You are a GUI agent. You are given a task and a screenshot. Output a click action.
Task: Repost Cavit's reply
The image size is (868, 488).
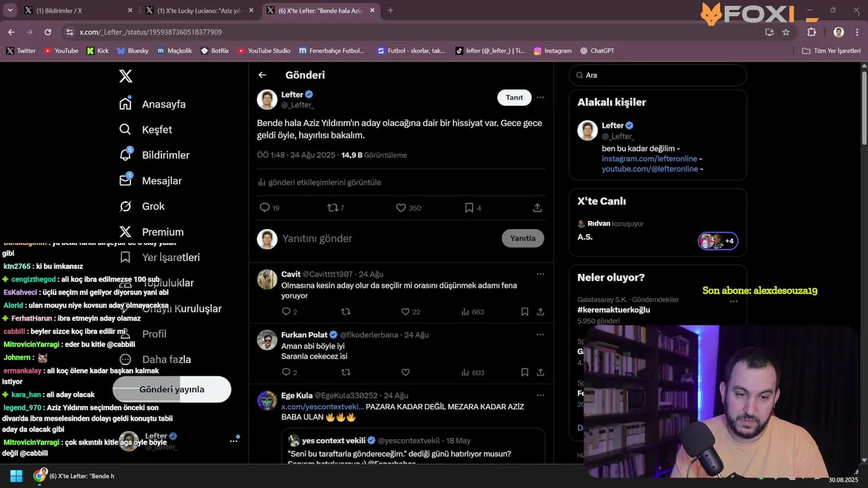pyautogui.click(x=346, y=312)
